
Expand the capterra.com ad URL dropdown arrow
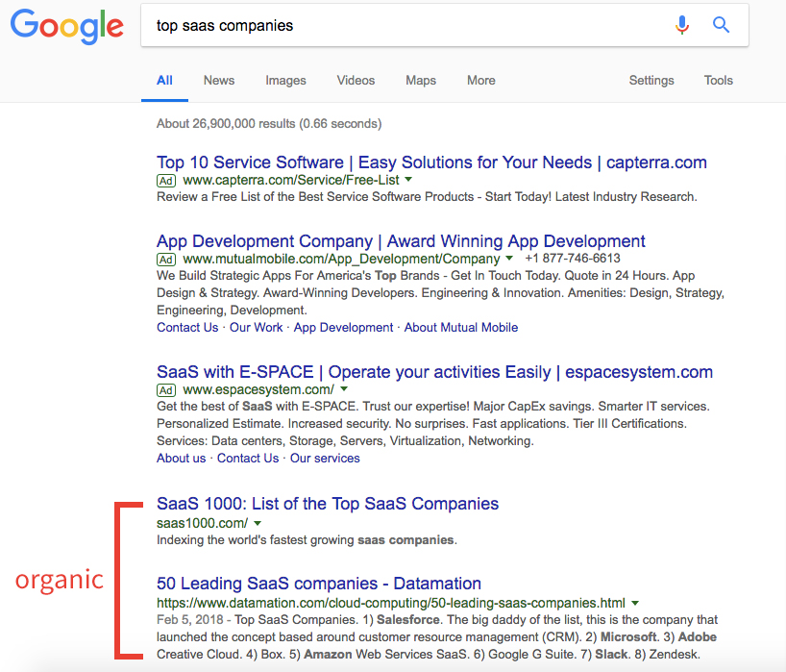pos(408,180)
